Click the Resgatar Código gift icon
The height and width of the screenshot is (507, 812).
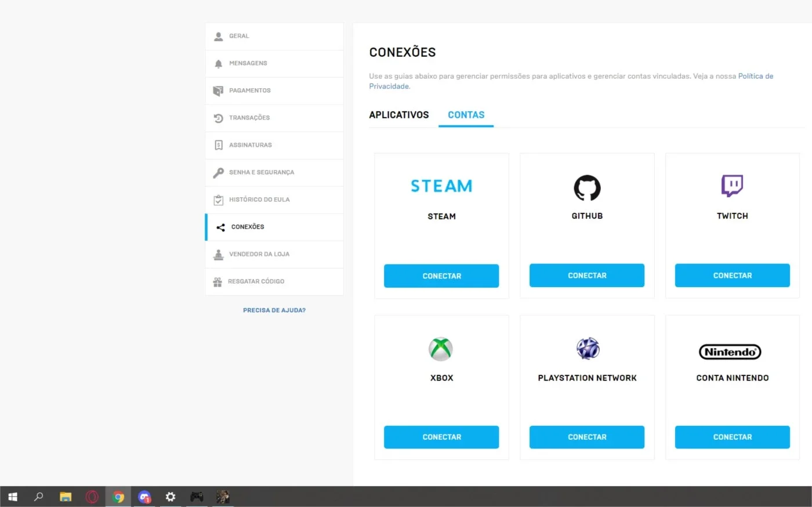pyautogui.click(x=217, y=282)
